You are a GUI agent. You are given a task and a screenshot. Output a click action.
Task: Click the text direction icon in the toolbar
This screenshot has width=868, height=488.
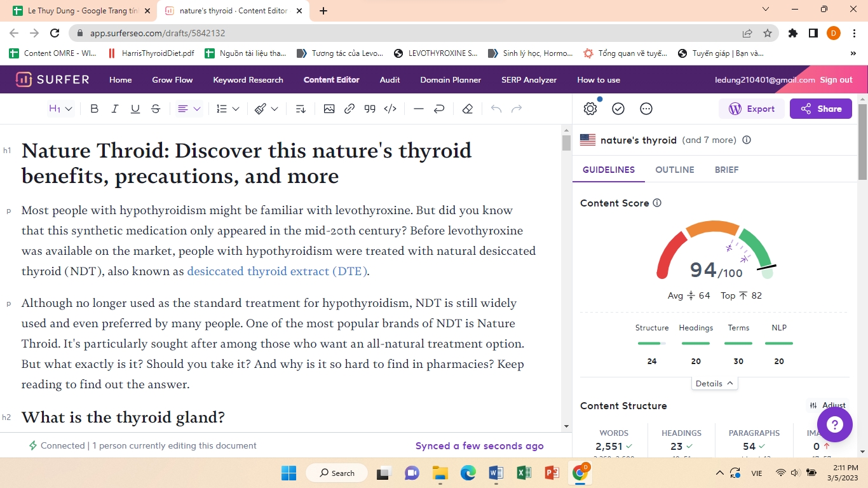coord(301,109)
